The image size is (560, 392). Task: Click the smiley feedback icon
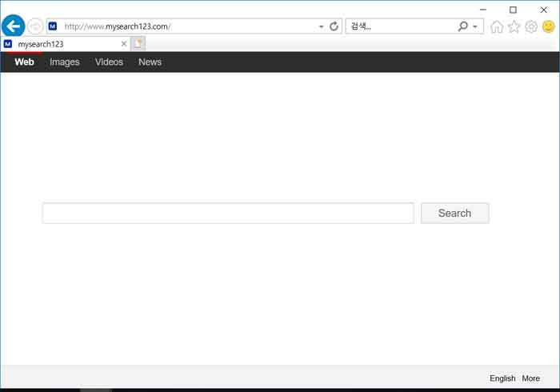click(549, 26)
